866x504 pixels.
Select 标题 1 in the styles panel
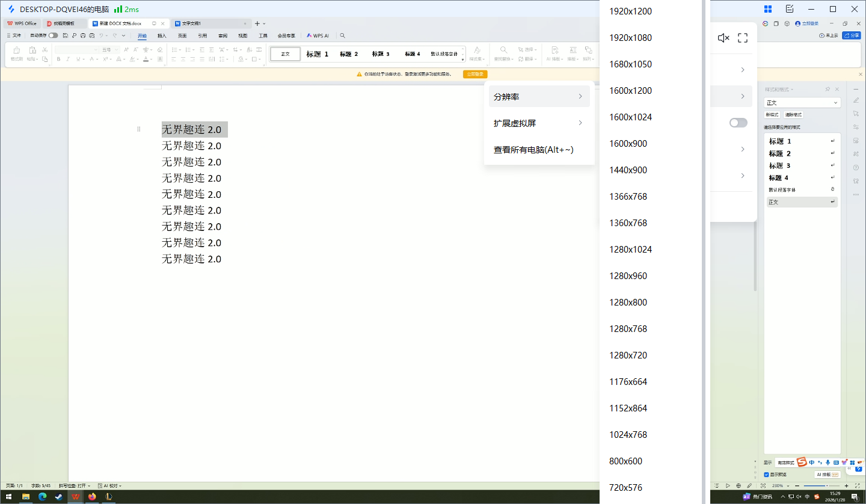click(779, 141)
